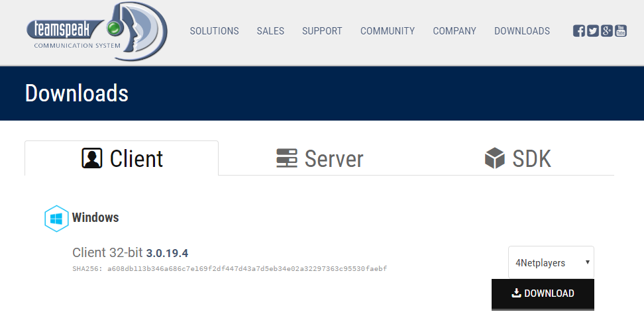Screen dimensions: 644x320
Task: Open the TeamSpeak Twitter page icon
Action: coord(593,31)
